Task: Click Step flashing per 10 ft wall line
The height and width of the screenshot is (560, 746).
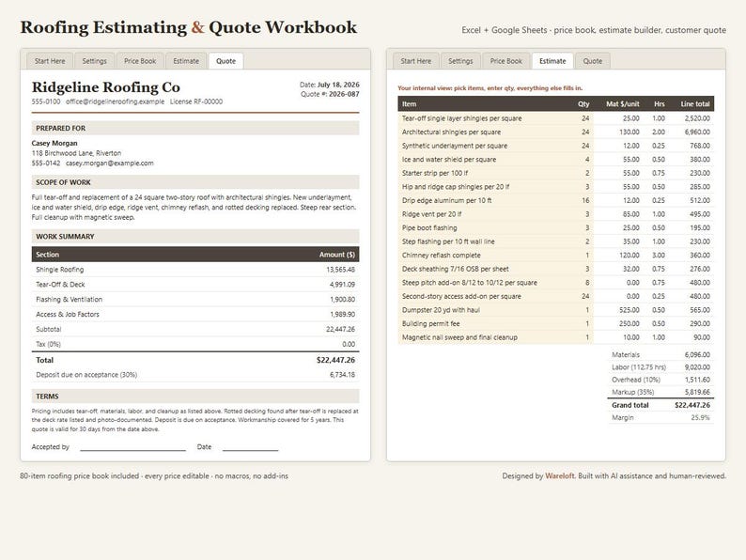Action: 448,241
